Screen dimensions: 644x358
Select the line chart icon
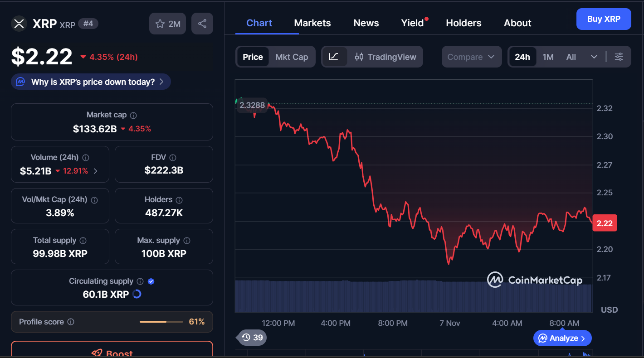pos(334,57)
